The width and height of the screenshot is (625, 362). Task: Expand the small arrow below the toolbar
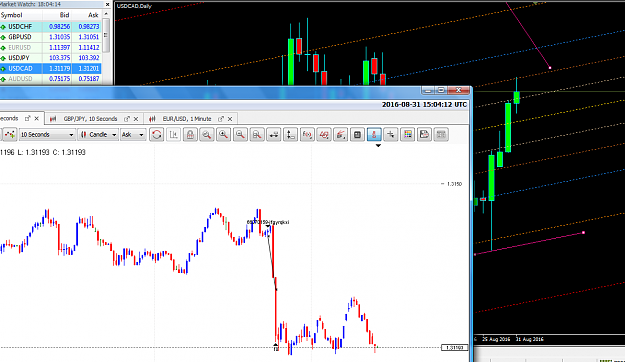coord(378,146)
